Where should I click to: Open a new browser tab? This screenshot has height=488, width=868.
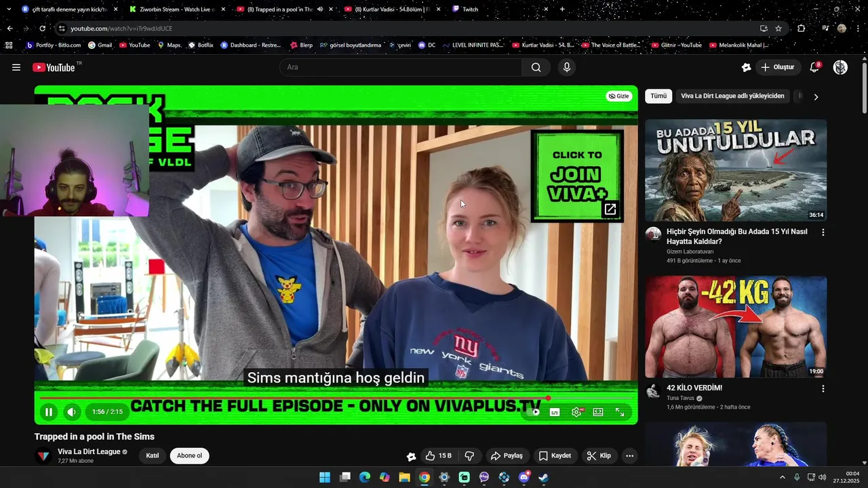[x=562, y=9]
